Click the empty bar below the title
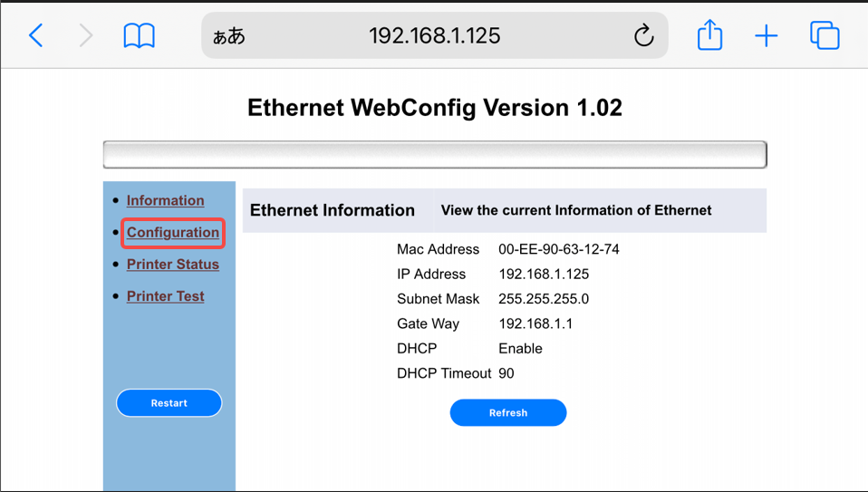The width and height of the screenshot is (868, 492). click(435, 155)
